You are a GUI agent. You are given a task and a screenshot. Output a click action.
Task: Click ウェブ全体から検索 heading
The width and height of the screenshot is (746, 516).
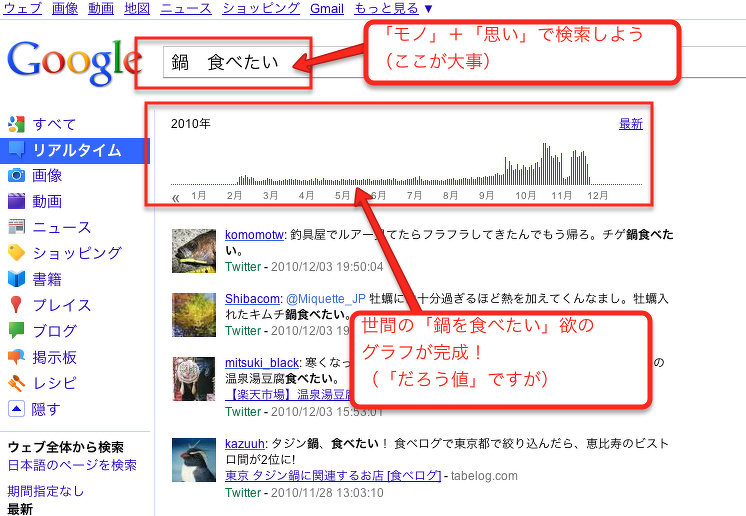pos(66,447)
